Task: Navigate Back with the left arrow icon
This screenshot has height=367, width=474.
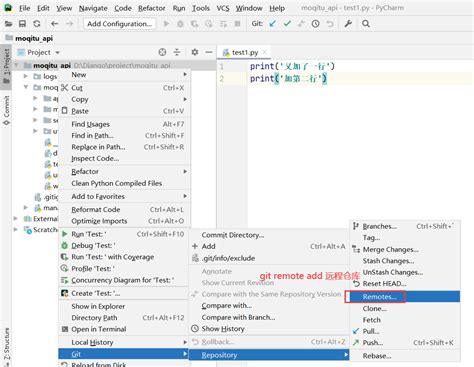Action: (55, 24)
